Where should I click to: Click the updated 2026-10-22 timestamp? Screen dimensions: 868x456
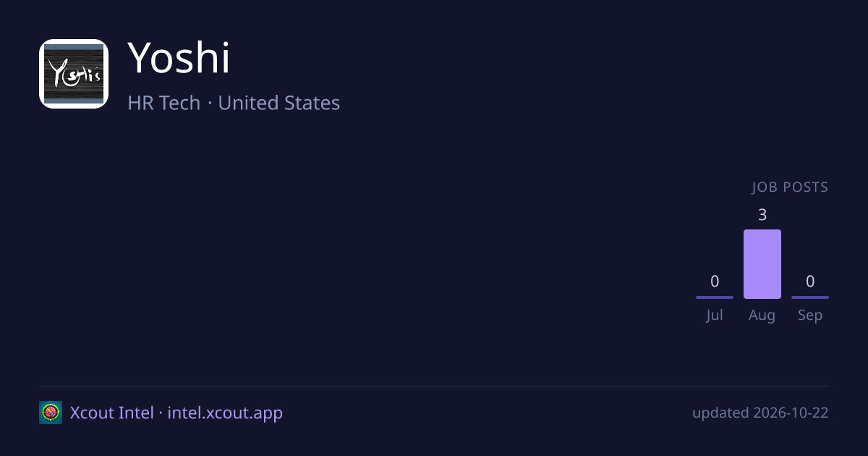click(x=760, y=413)
